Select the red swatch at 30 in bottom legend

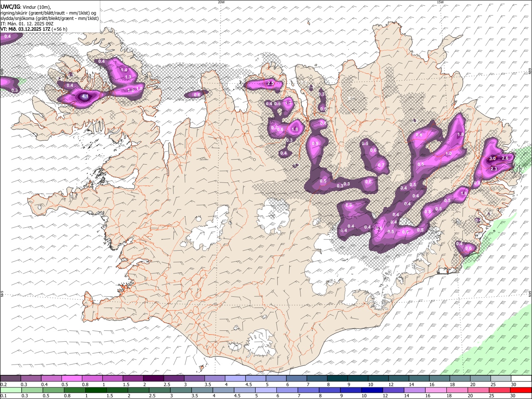coord(520,390)
